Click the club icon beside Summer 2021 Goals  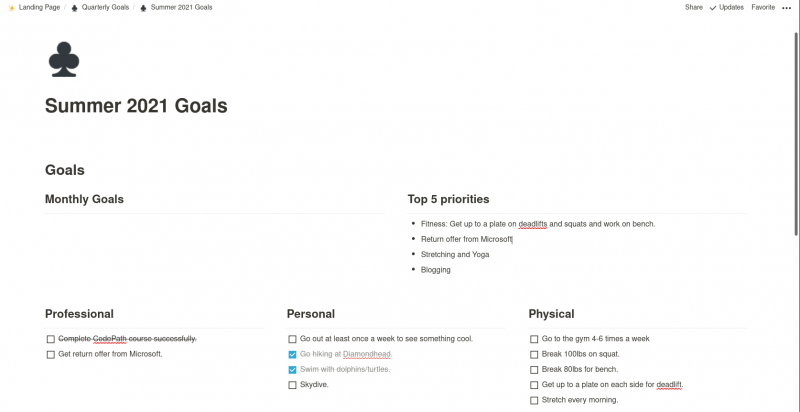coord(143,8)
